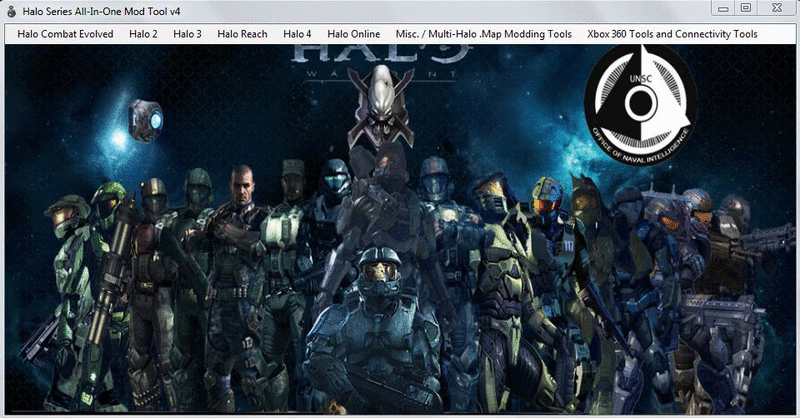Open the Halo 2 menu
This screenshot has height=418, width=800.
tap(143, 34)
